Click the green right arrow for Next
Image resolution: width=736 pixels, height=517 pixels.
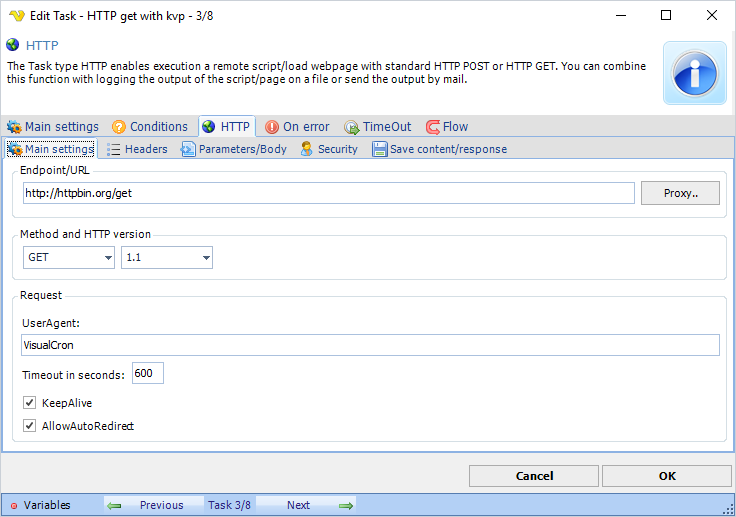[x=346, y=506]
